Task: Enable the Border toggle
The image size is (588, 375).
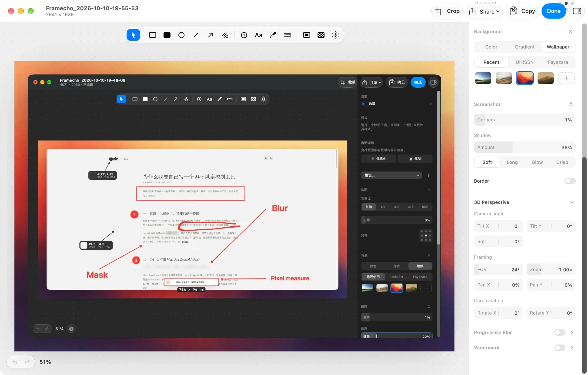Action: 569,181
